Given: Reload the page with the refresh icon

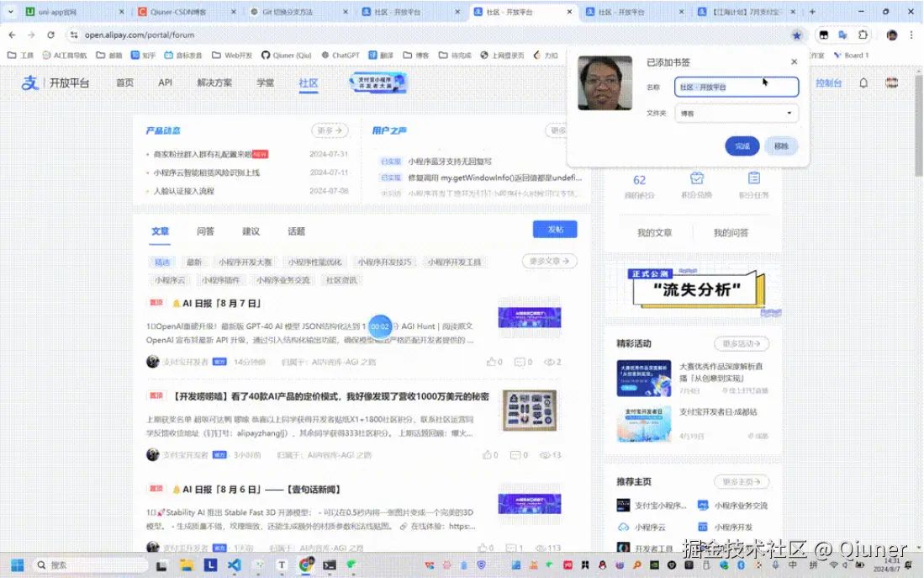Looking at the screenshot, I should click(50, 35).
